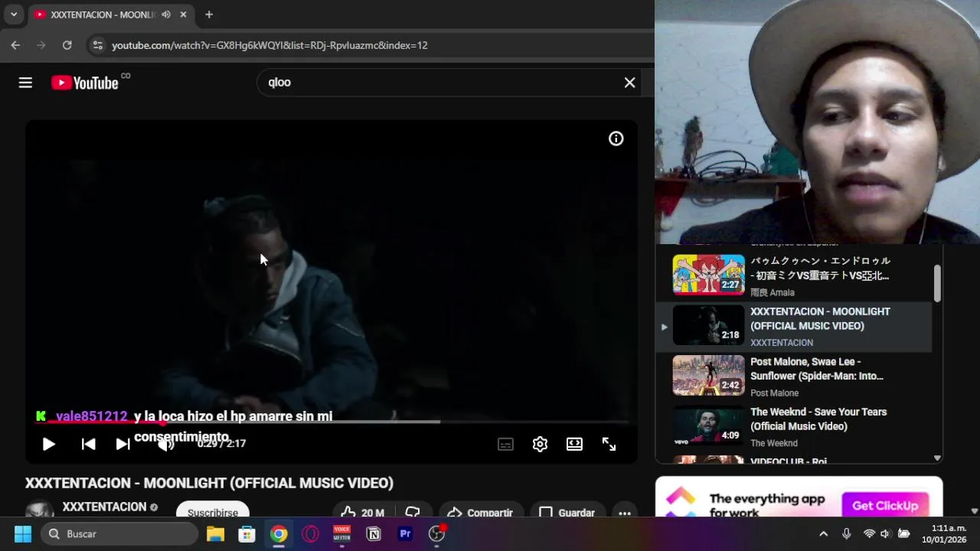Click the XXXTENTACION - MOONLIGHT playlist title
Viewport: 980px width, 551px height.
(x=820, y=318)
